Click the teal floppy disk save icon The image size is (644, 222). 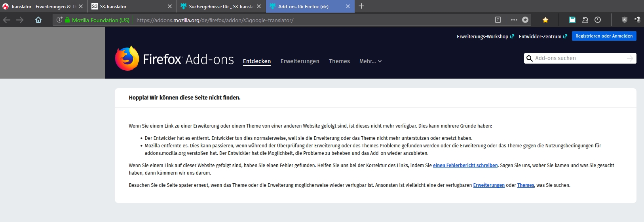pyautogui.click(x=572, y=20)
